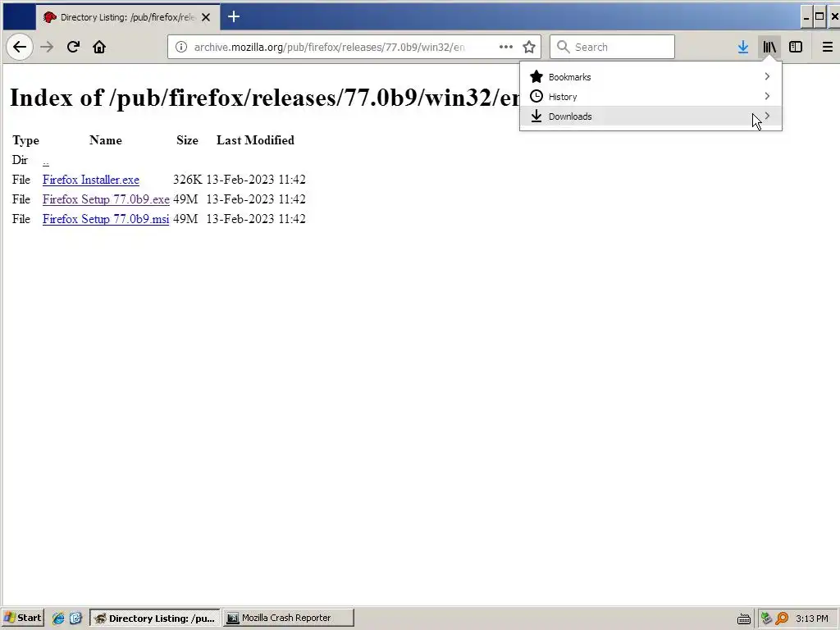Expand the Downloads submenu chevron
Screen dimensions: 840x630
point(767,116)
